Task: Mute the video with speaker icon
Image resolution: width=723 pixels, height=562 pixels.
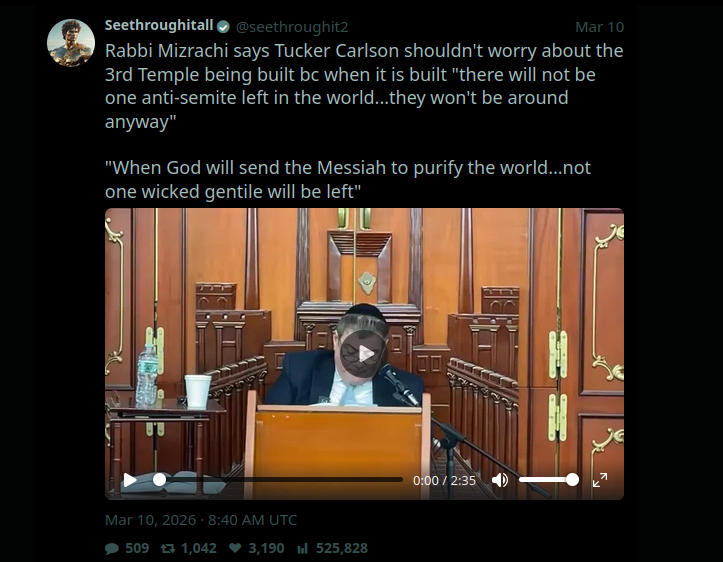Action: click(500, 480)
